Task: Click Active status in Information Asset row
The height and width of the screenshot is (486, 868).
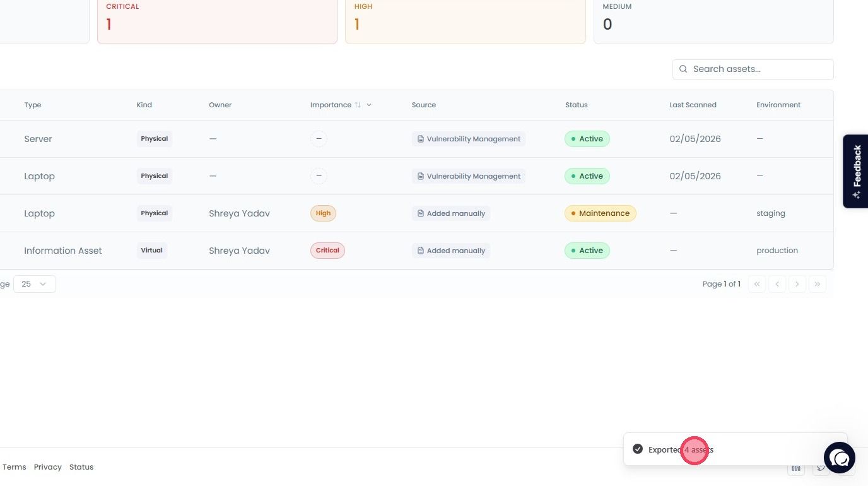Action: [x=587, y=251]
